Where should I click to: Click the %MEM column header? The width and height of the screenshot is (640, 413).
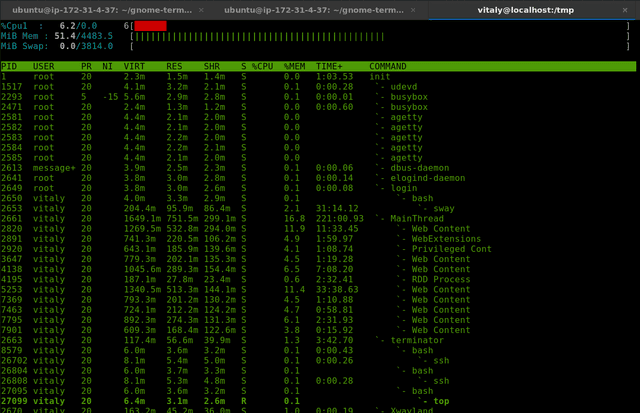(294, 67)
